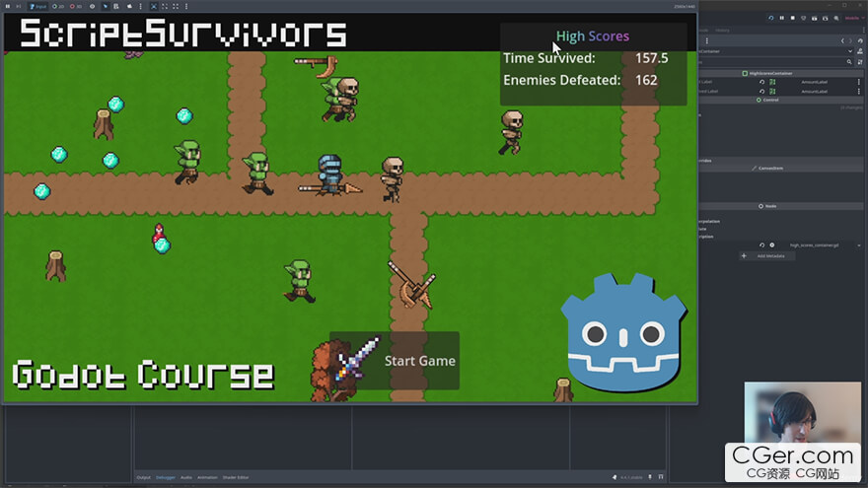The height and width of the screenshot is (488, 868).
Task: Click the stretch to fit icon
Action: coord(176,6)
